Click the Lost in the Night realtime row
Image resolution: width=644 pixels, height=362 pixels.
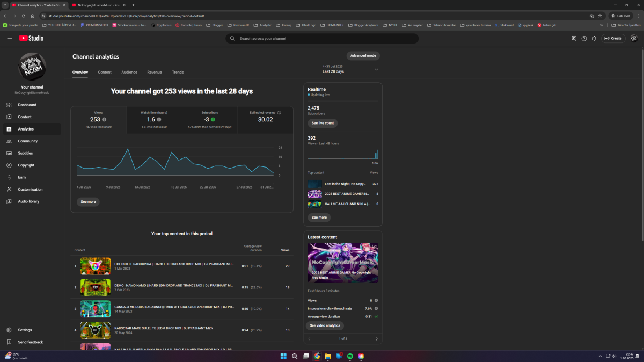click(x=343, y=184)
